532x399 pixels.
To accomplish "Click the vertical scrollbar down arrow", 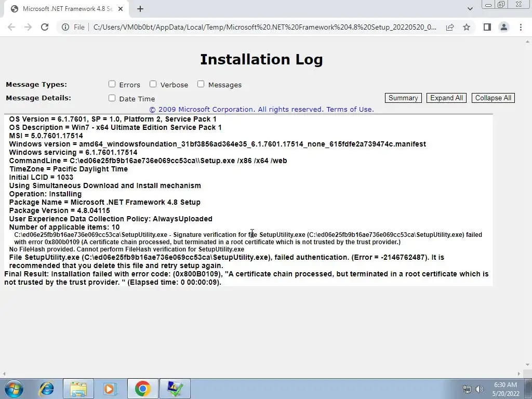I will [528, 365].
